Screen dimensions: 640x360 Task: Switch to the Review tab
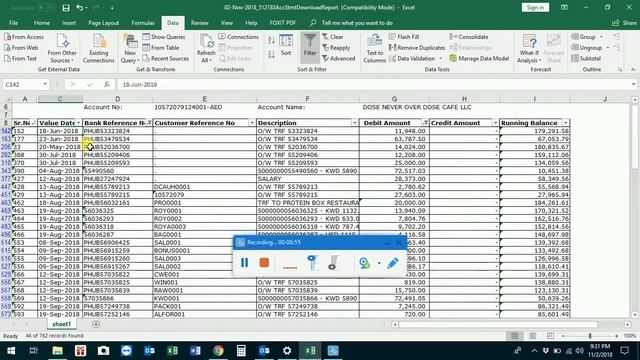[x=200, y=23]
